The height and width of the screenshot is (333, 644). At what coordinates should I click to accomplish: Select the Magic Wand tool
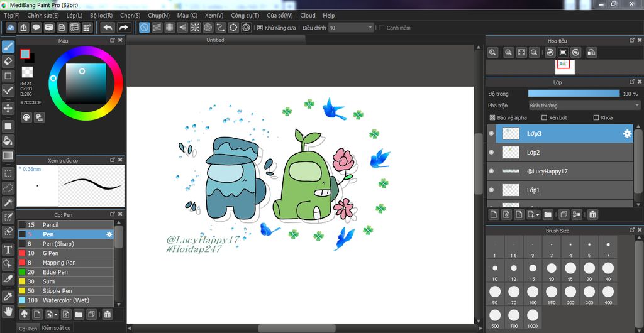click(8, 202)
